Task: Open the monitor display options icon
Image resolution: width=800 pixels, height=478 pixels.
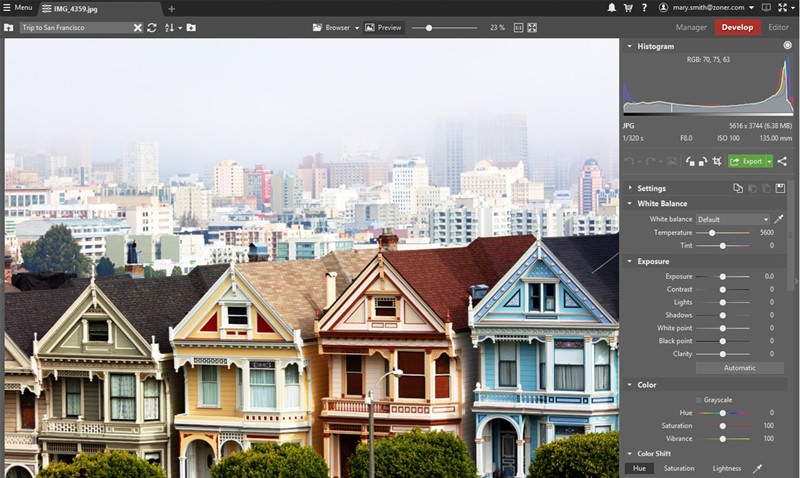Action: tap(766, 8)
